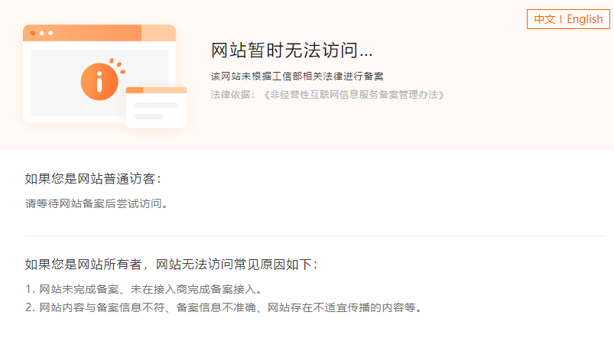Switch language to 中文

544,19
